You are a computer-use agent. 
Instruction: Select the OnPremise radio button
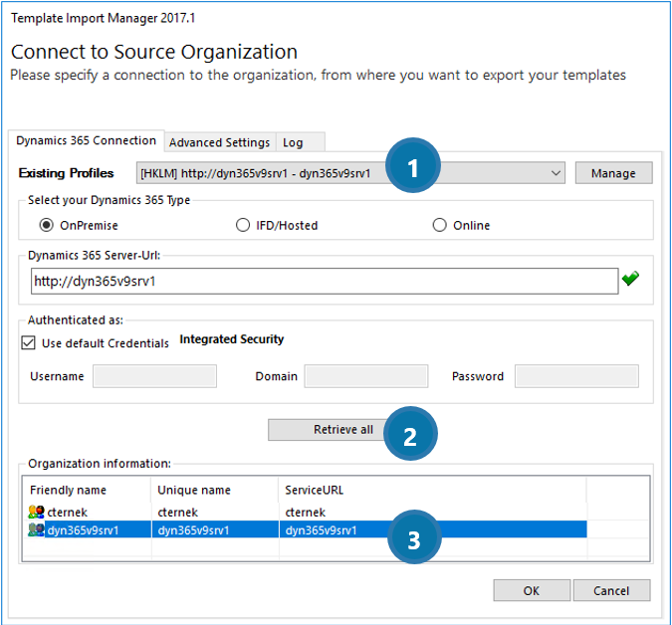[46, 225]
